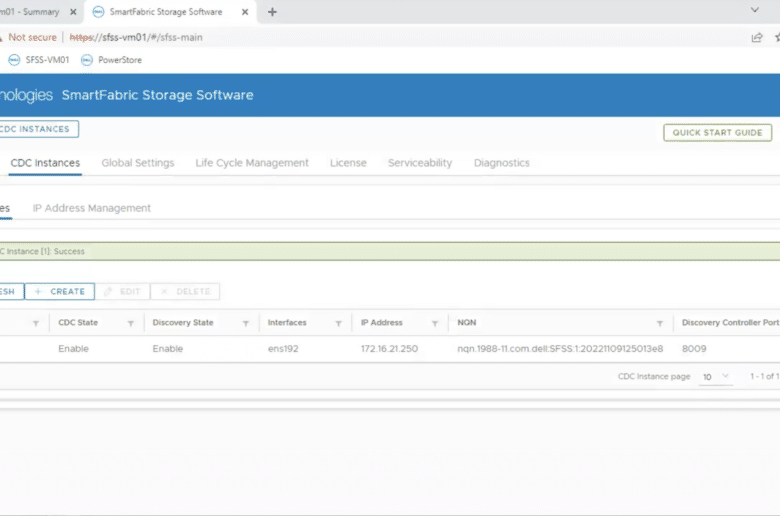Click the share page icon in address bar
780x516 pixels.
pyautogui.click(x=757, y=37)
